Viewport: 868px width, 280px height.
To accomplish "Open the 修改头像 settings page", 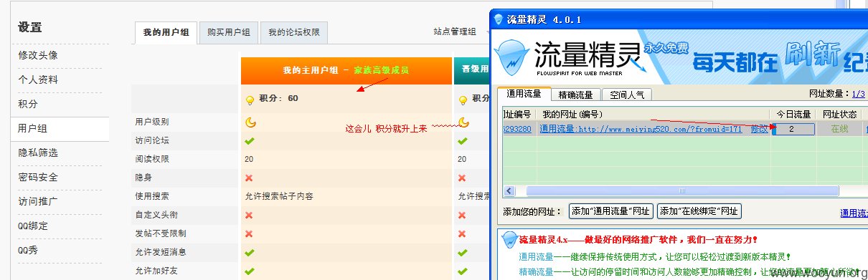I will click(x=38, y=55).
